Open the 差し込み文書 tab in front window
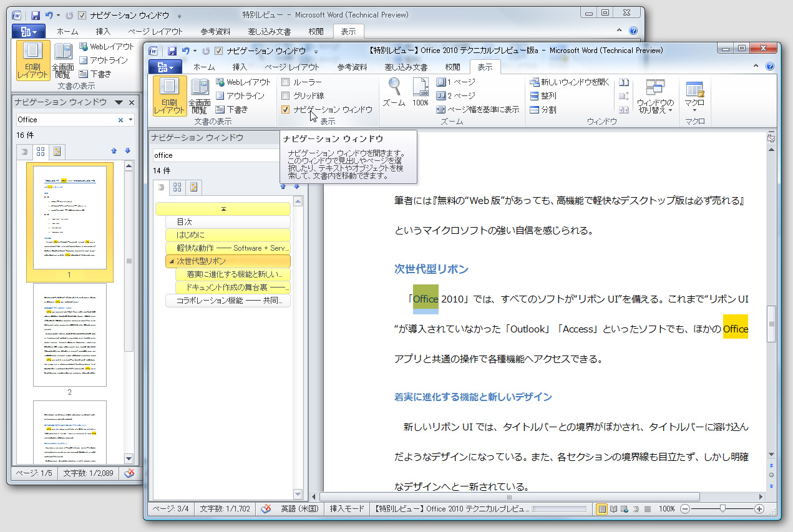 406,67
